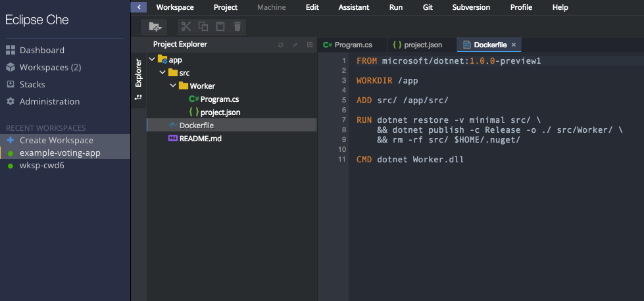Click the Docker whale icon beside Dockerfile
The height and width of the screenshot is (301, 644).
pos(173,125)
